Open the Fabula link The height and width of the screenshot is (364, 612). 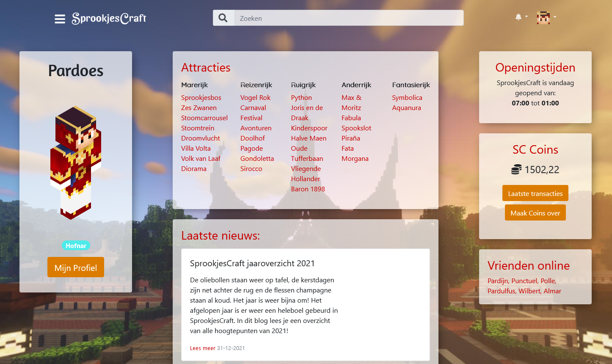coord(351,118)
